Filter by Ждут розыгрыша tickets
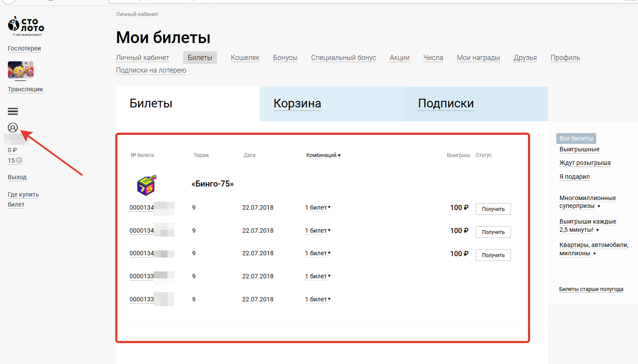Image resolution: width=638 pixels, height=364 pixels. 585,163
